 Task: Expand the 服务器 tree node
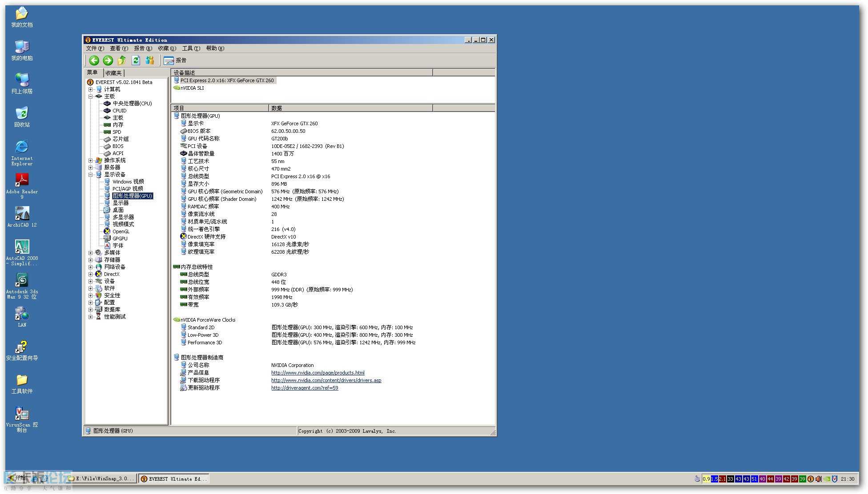point(90,167)
